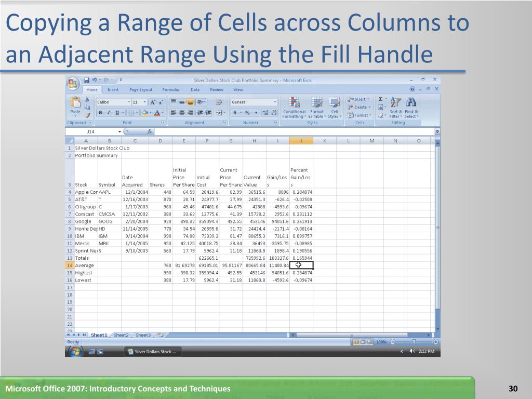Toggle the highlighted Bottom Align button

pos(190,102)
